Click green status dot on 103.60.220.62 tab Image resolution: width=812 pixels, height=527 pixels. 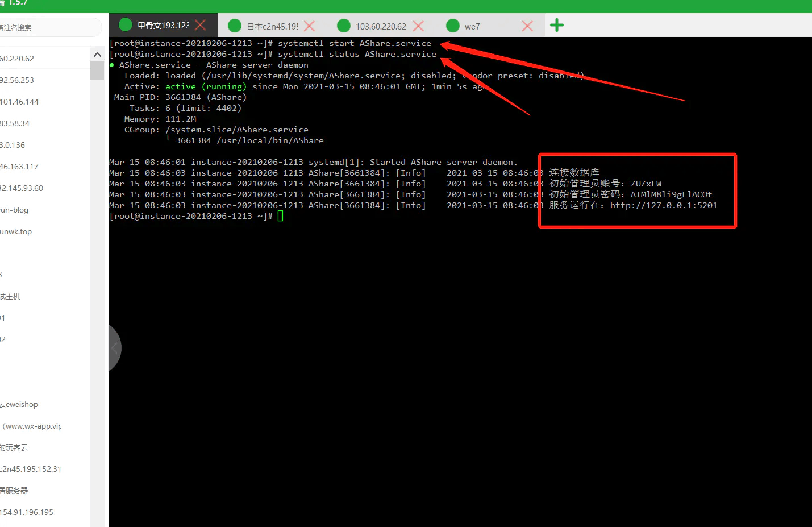(x=344, y=26)
